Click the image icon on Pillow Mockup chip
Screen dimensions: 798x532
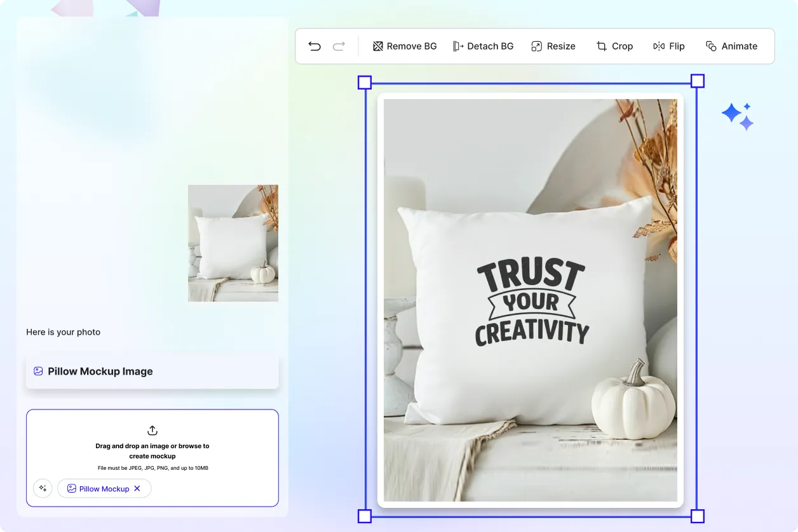pos(71,488)
